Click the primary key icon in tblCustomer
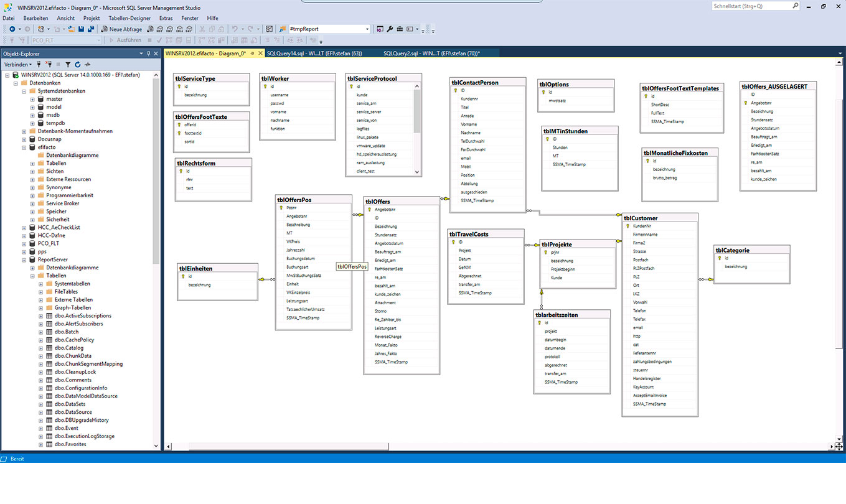The image size is (846, 504). [627, 226]
